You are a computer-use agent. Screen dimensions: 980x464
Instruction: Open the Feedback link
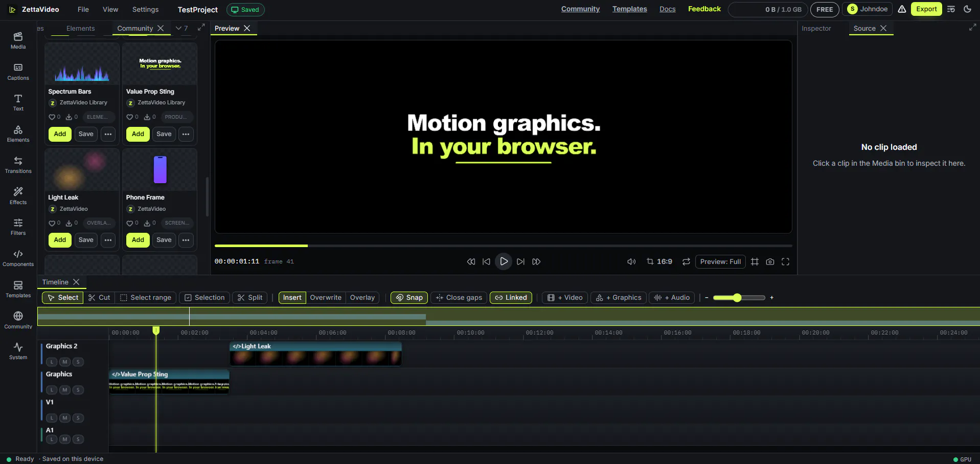tap(704, 9)
